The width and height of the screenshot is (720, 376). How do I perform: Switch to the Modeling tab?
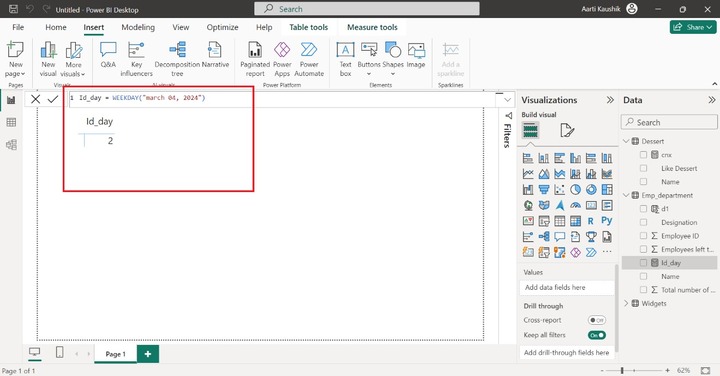(x=138, y=27)
